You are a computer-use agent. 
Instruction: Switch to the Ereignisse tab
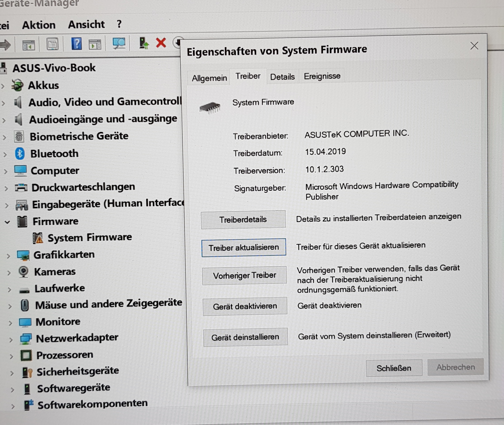click(322, 76)
